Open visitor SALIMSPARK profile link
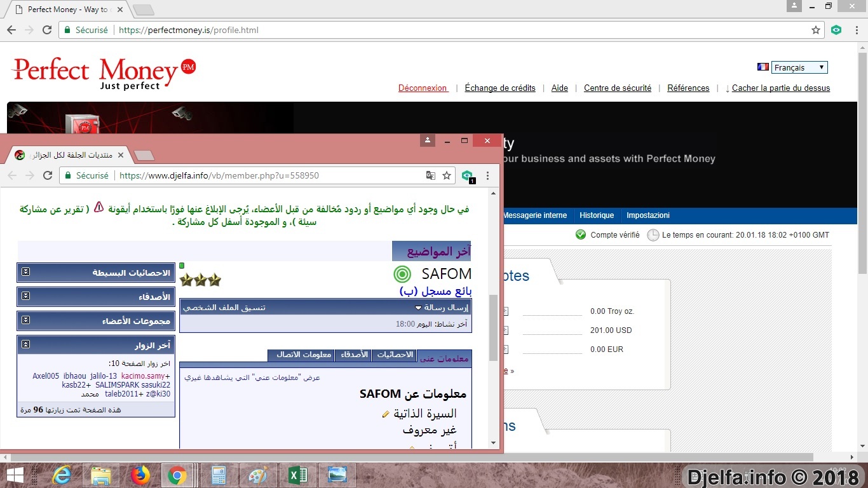 (x=116, y=385)
